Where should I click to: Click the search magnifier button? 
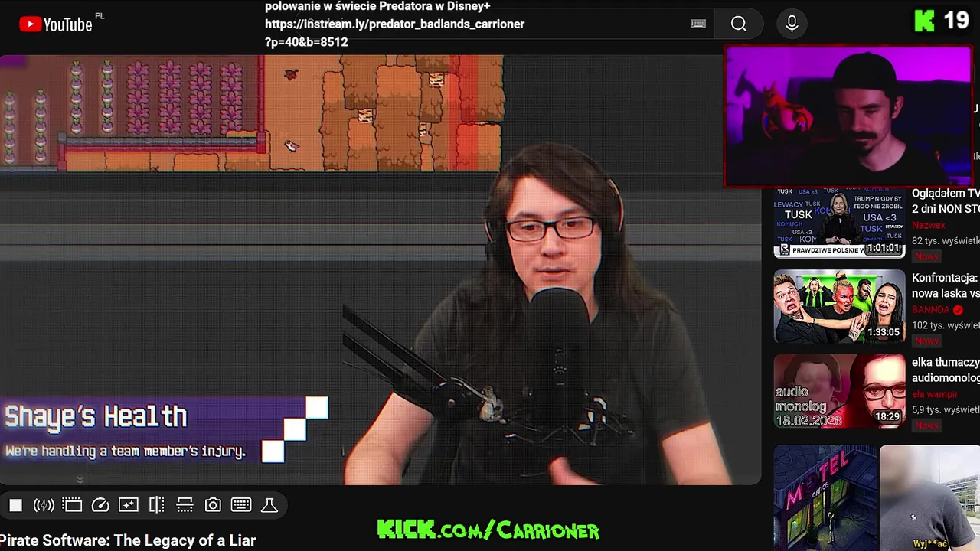tap(738, 24)
